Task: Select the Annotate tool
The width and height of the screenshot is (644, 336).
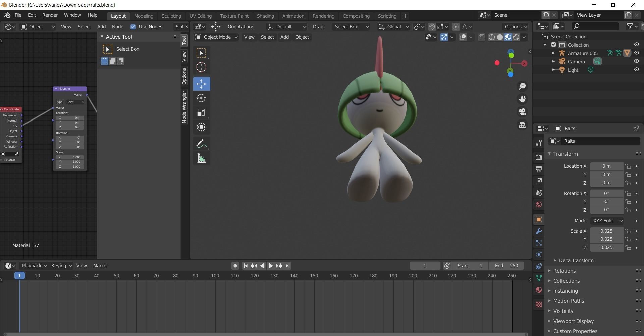Action: coord(201,144)
